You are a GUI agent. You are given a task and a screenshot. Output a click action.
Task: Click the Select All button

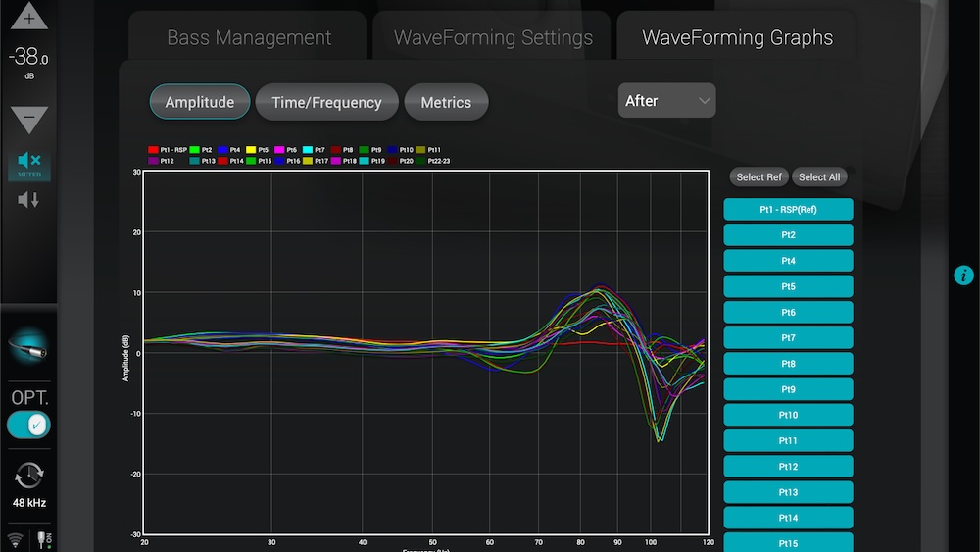(818, 177)
